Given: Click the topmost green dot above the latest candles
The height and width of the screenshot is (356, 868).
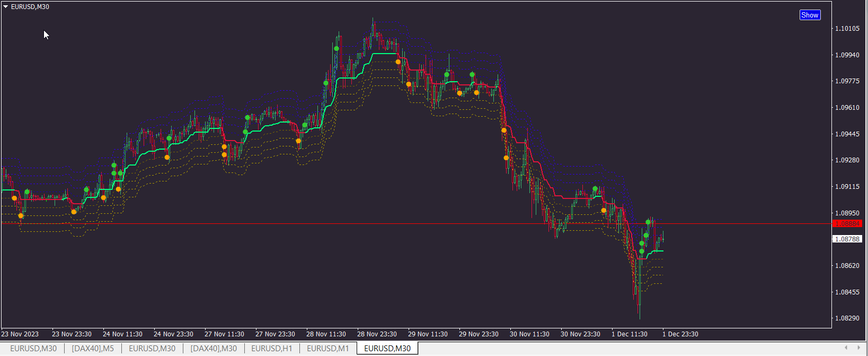Looking at the screenshot, I should (x=648, y=222).
